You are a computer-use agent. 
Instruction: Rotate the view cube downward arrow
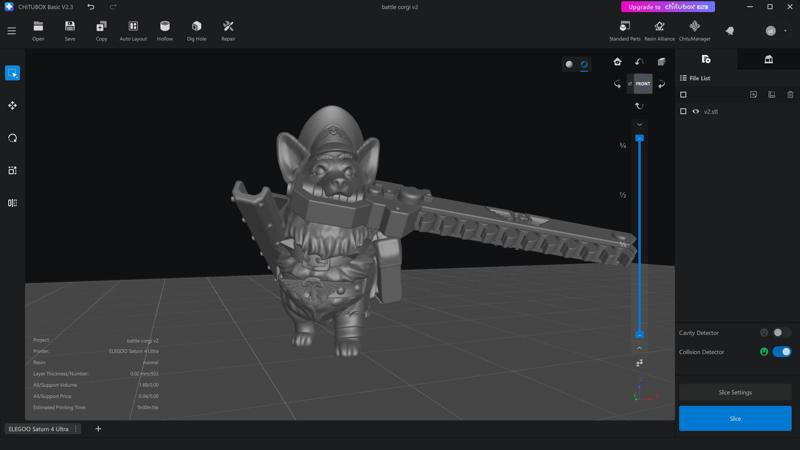639,106
